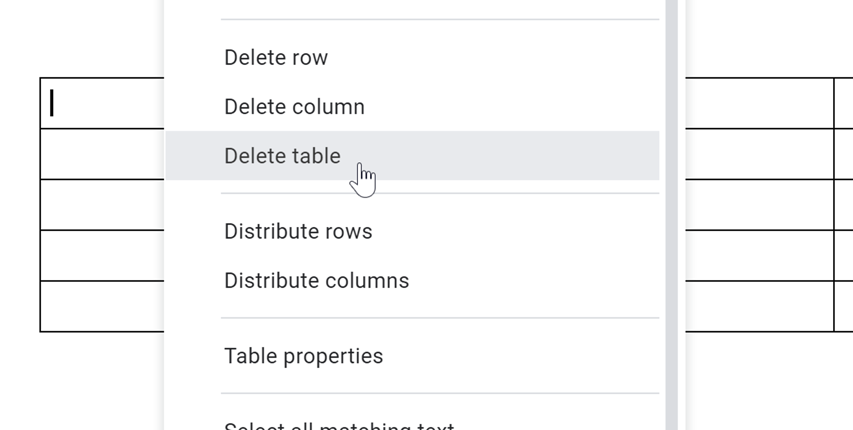This screenshot has height=430, width=853.
Task: Select the leftmost cell in the third table row
Action: [102, 205]
